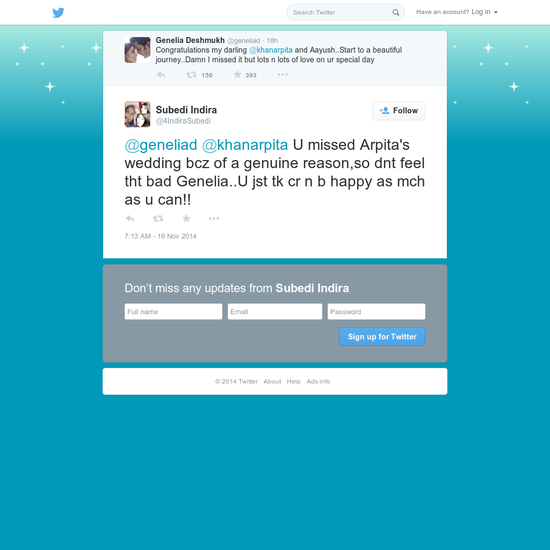Open Subedi Indira's profile picture

click(138, 114)
